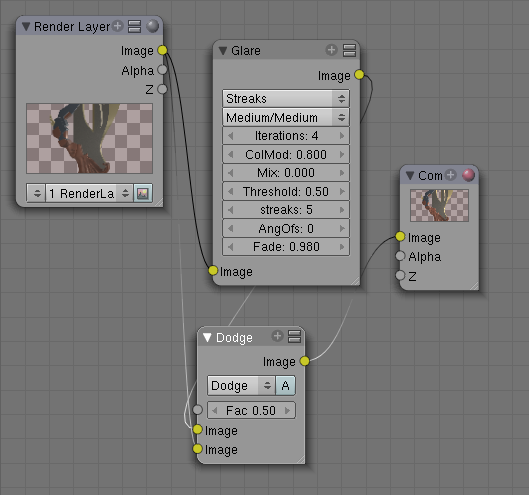
Task: Click Glare node Image input socket
Action: pos(213,270)
